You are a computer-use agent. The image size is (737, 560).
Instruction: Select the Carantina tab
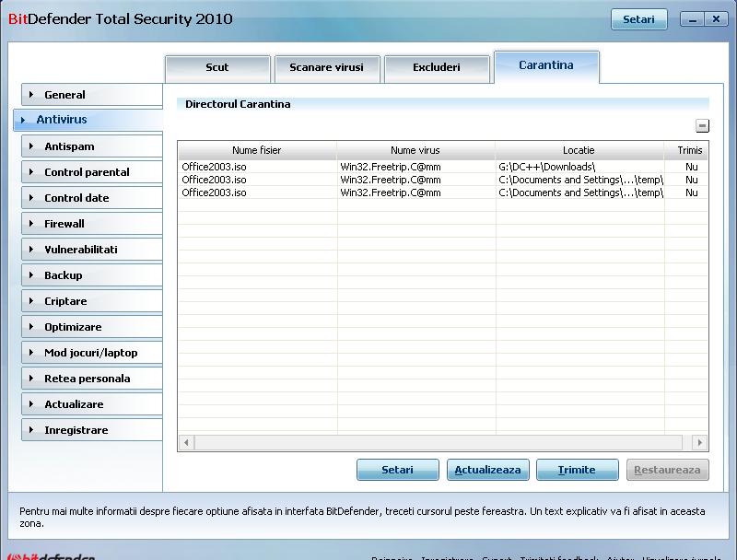coord(546,65)
